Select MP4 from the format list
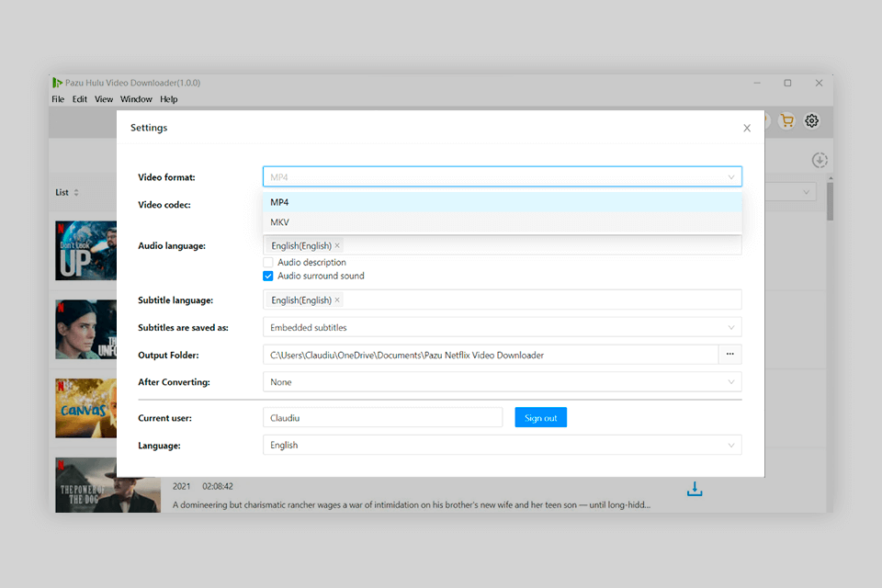Screen dimensions: 882x588 (x=503, y=202)
